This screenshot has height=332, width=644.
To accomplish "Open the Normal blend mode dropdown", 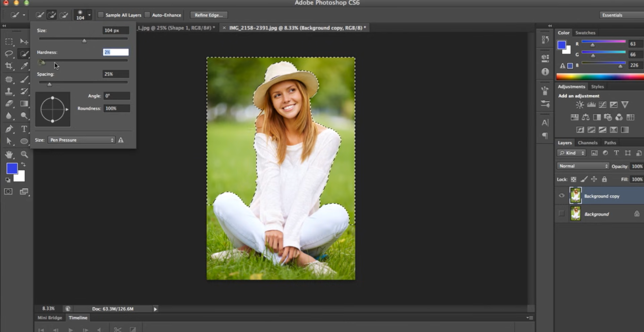I will [x=583, y=166].
